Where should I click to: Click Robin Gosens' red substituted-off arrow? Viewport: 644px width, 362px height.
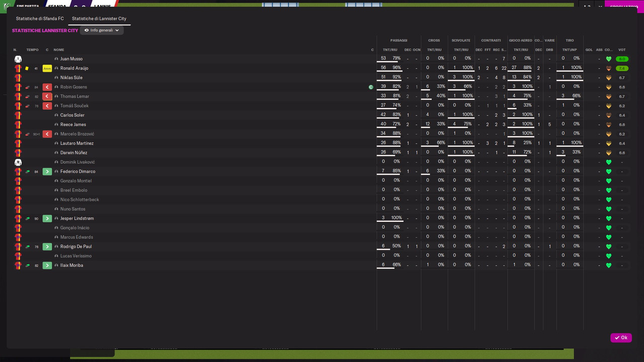[x=47, y=87]
